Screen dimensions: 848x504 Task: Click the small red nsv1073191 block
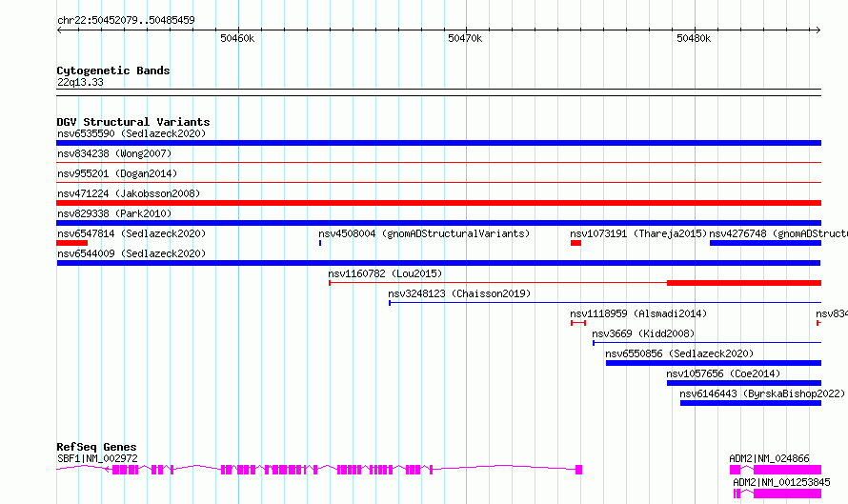575,243
